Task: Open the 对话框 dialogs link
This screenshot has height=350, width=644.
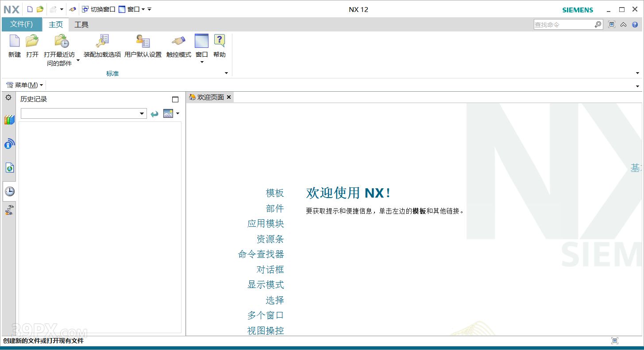Action: (270, 270)
